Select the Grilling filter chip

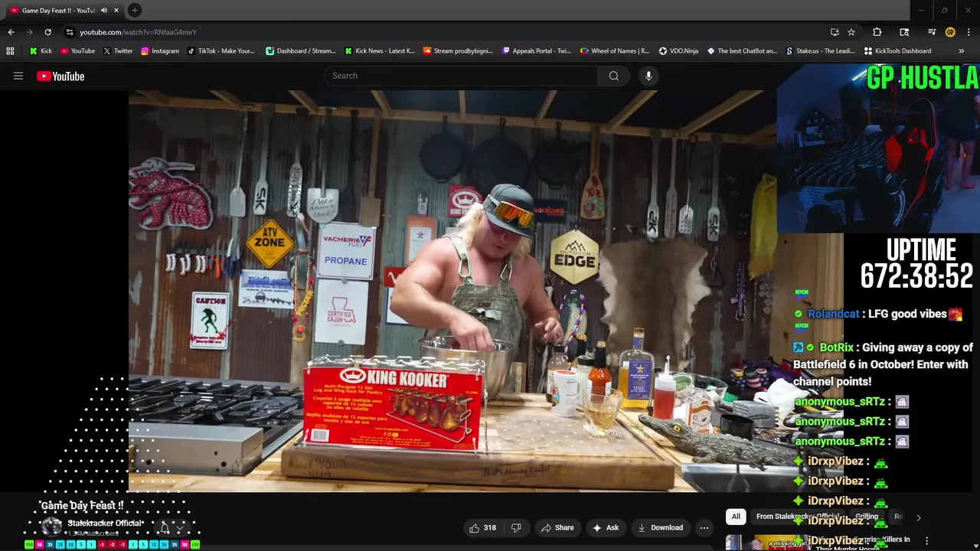coord(867,517)
